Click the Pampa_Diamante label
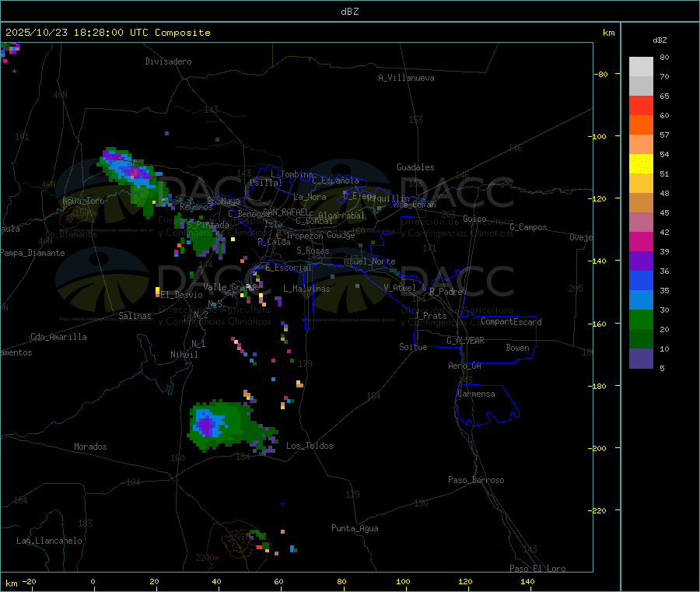Image resolution: width=700 pixels, height=592 pixels. (x=33, y=253)
